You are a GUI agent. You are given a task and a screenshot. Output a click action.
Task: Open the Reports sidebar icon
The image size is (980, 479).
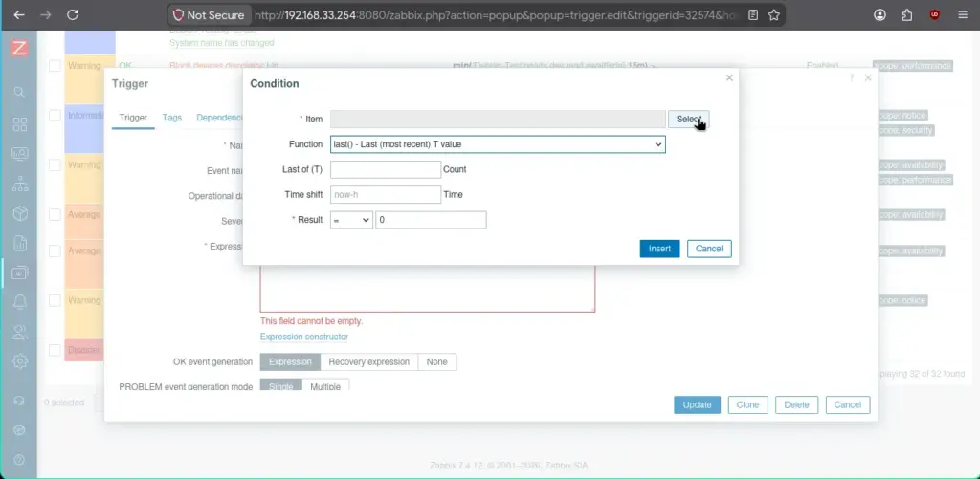19,243
